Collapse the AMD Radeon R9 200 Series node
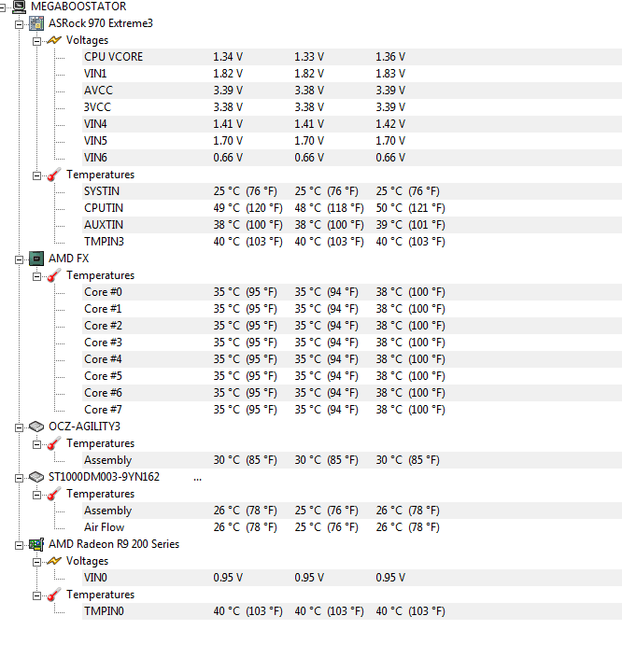Image resolution: width=622 pixels, height=672 pixels. pyautogui.click(x=20, y=546)
